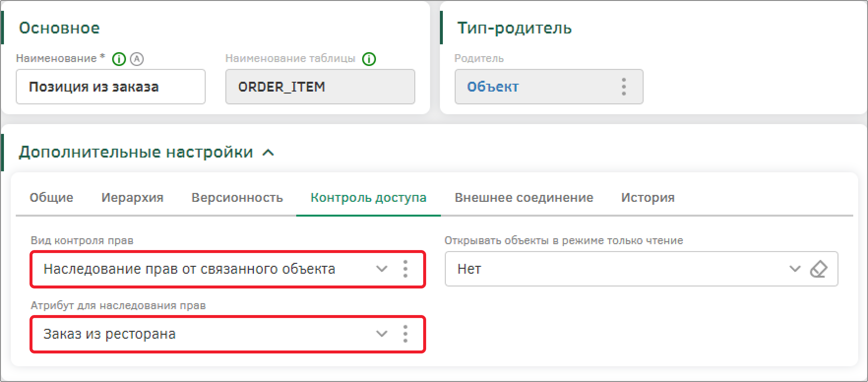Collapse Дополнительные настройки section chevron
The height and width of the screenshot is (382, 868).
point(268,153)
